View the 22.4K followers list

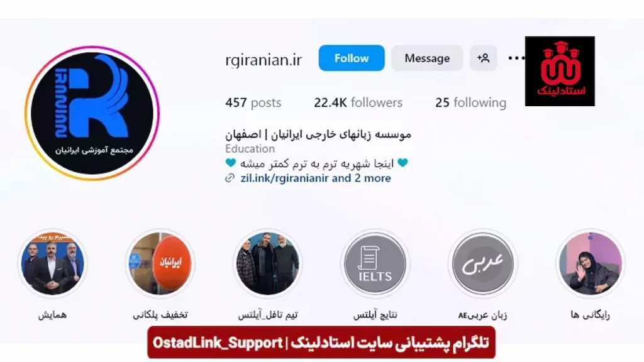(358, 102)
